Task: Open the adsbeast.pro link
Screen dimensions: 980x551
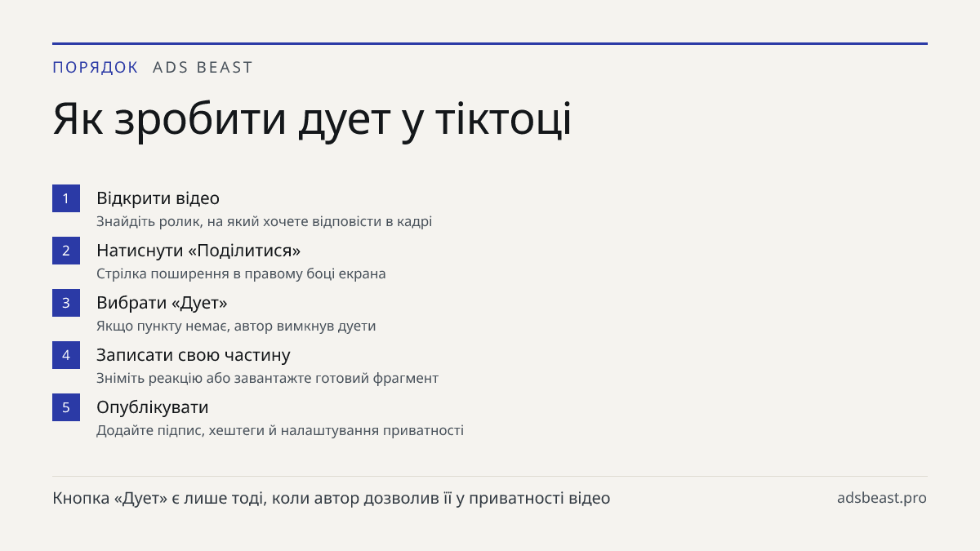Action: click(x=882, y=498)
